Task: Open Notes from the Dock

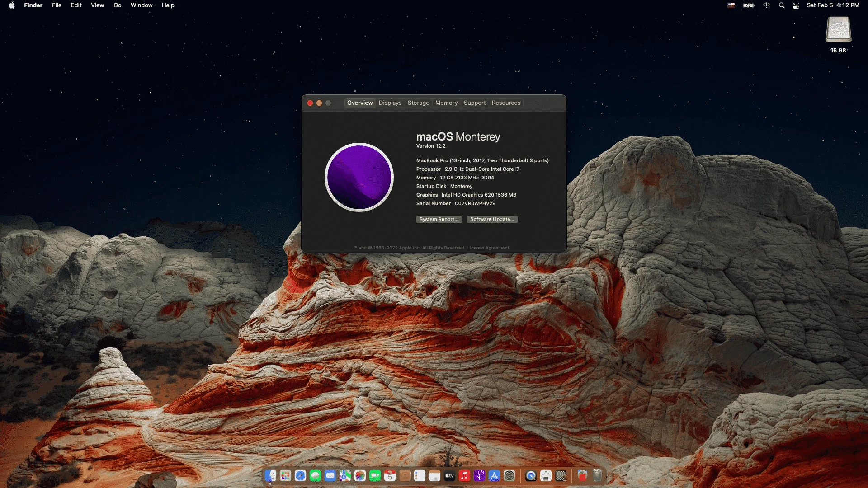Action: pyautogui.click(x=434, y=475)
